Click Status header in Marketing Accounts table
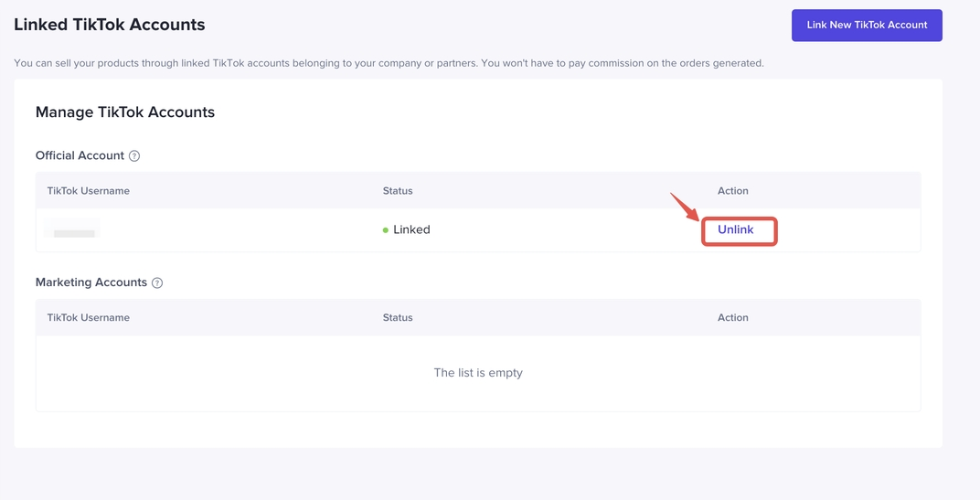The height and width of the screenshot is (500, 980). 398,318
